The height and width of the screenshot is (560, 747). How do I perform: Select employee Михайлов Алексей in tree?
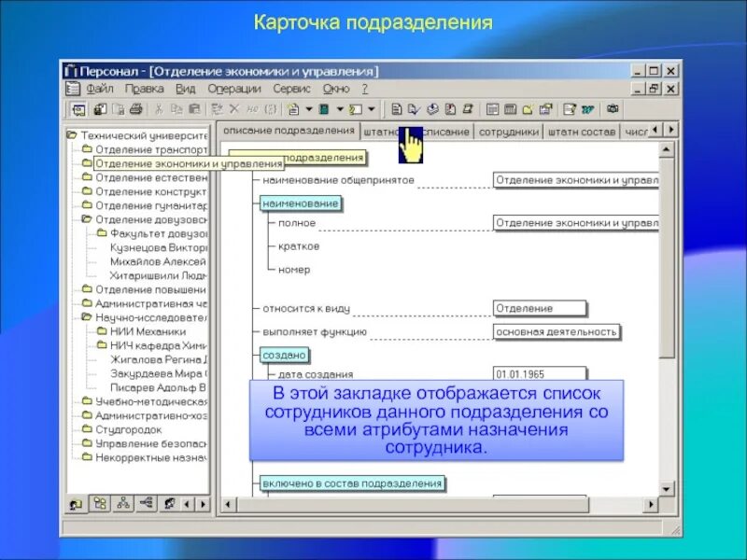coord(158,261)
